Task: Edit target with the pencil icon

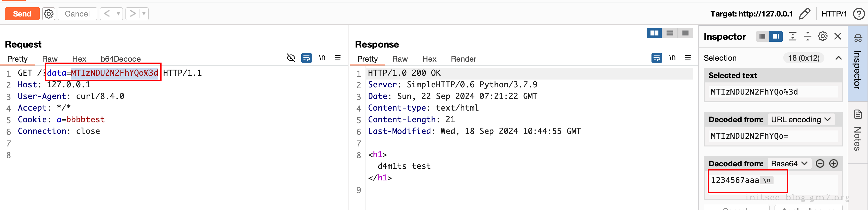Action: (804, 14)
